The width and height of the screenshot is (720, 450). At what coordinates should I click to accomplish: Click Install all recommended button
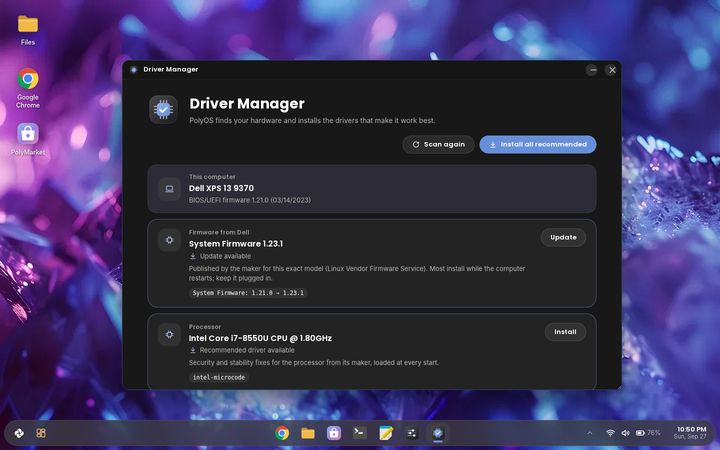tap(538, 144)
